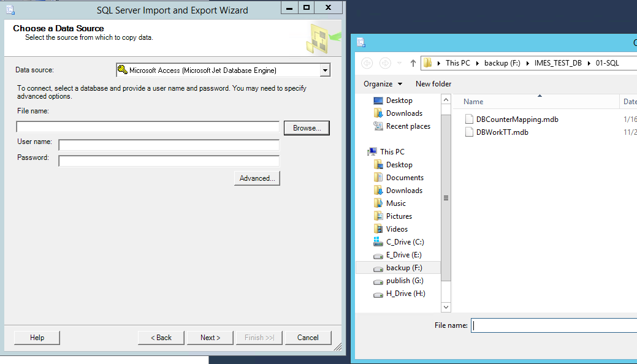Viewport: 637px width, 364px height.
Task: Close the SQL Server wizard window
Action: tap(328, 8)
